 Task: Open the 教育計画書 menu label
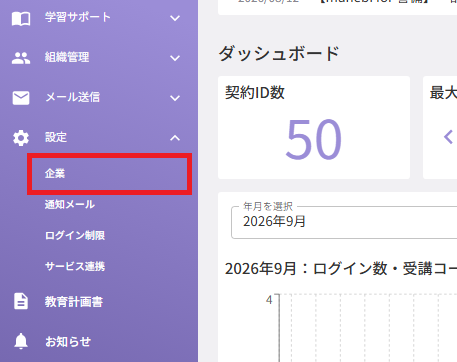pyautogui.click(x=74, y=302)
